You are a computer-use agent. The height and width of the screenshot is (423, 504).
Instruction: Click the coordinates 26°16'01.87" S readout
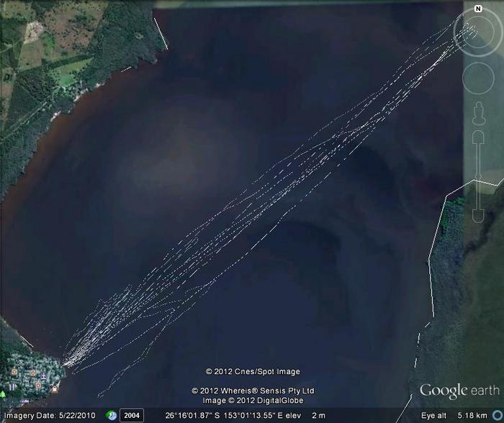coord(192,415)
